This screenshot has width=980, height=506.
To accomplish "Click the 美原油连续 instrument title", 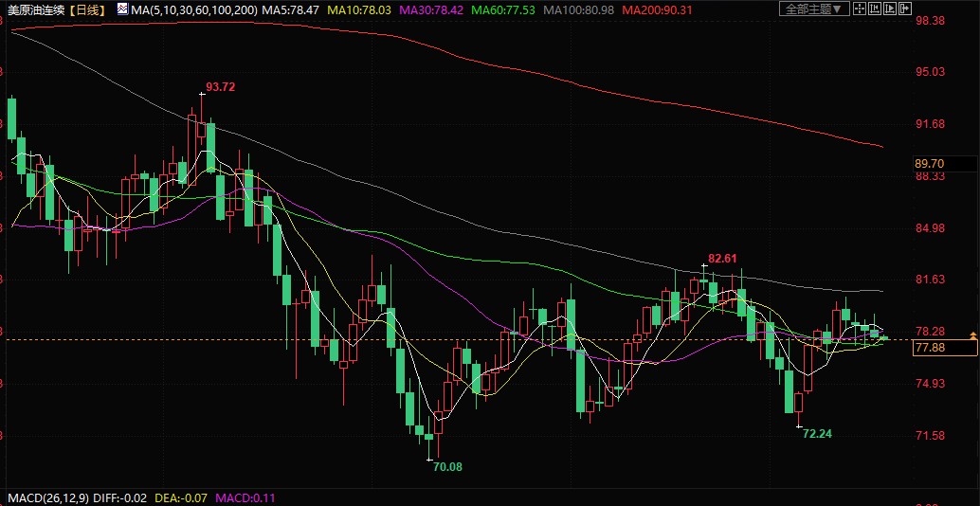I will point(35,9).
